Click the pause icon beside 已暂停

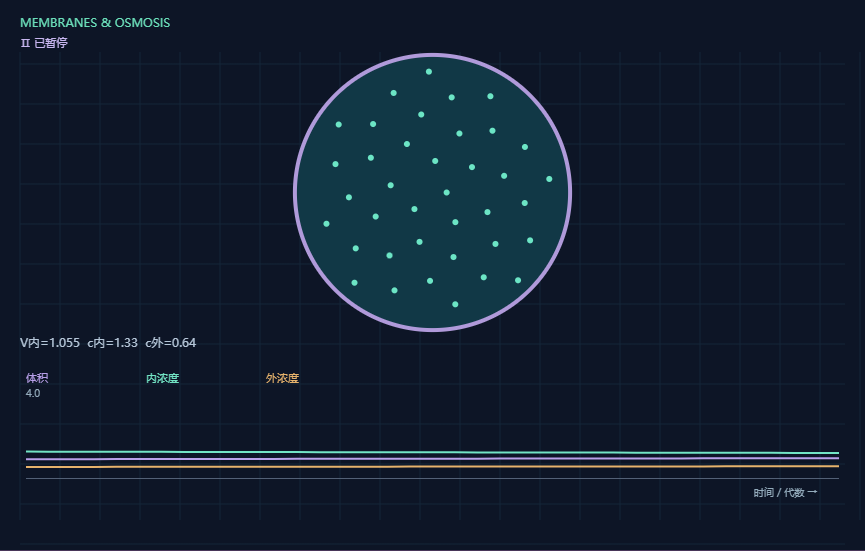25,43
